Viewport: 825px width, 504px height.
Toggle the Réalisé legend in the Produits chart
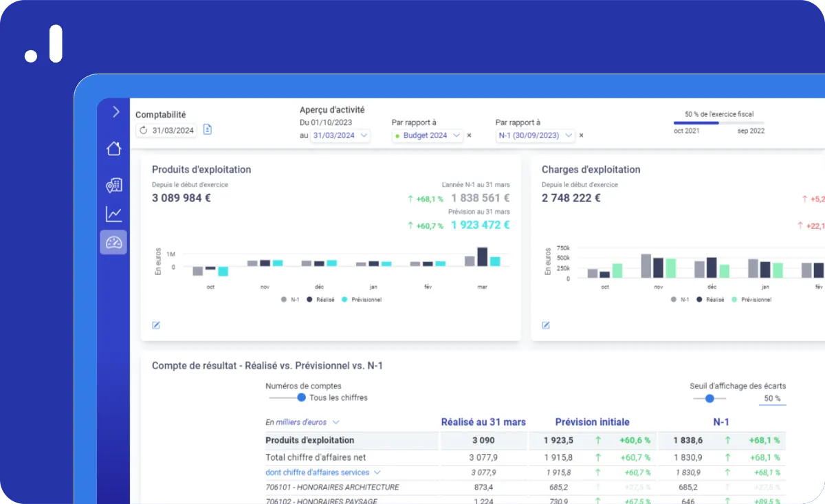click(x=320, y=300)
